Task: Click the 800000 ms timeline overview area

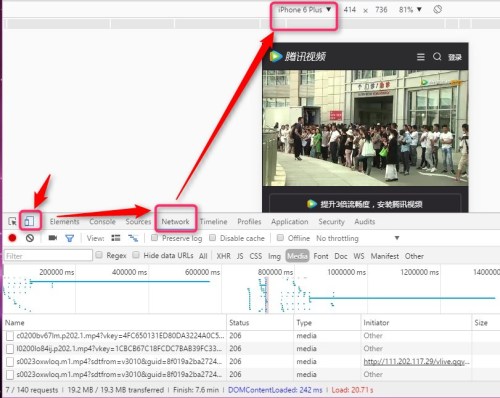Action: (275, 272)
